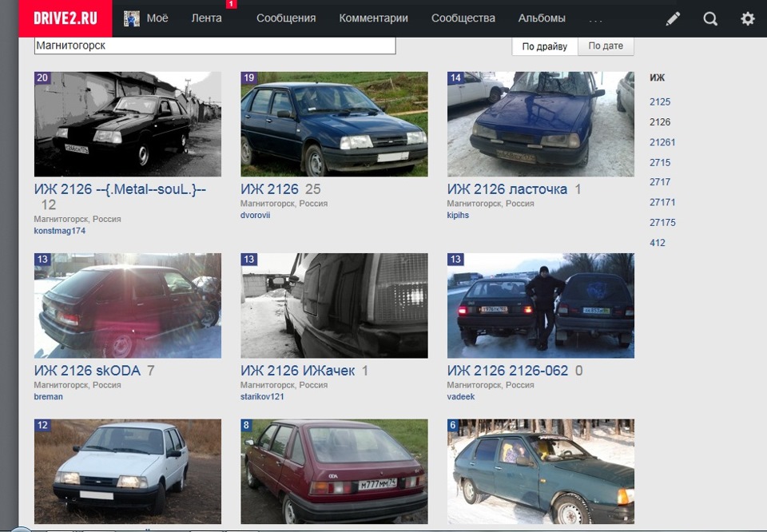This screenshot has height=532, width=767.
Task: Select model 21261 in sidebar
Action: [x=662, y=142]
